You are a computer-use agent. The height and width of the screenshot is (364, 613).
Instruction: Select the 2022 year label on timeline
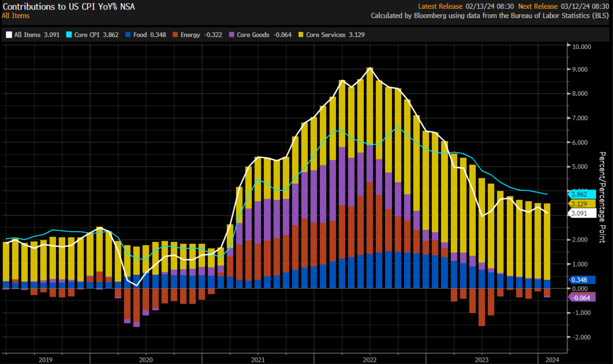[370, 360]
